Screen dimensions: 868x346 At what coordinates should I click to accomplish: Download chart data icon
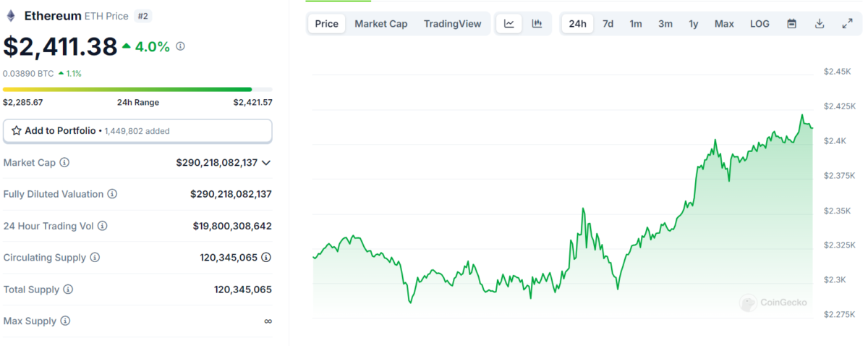click(820, 24)
